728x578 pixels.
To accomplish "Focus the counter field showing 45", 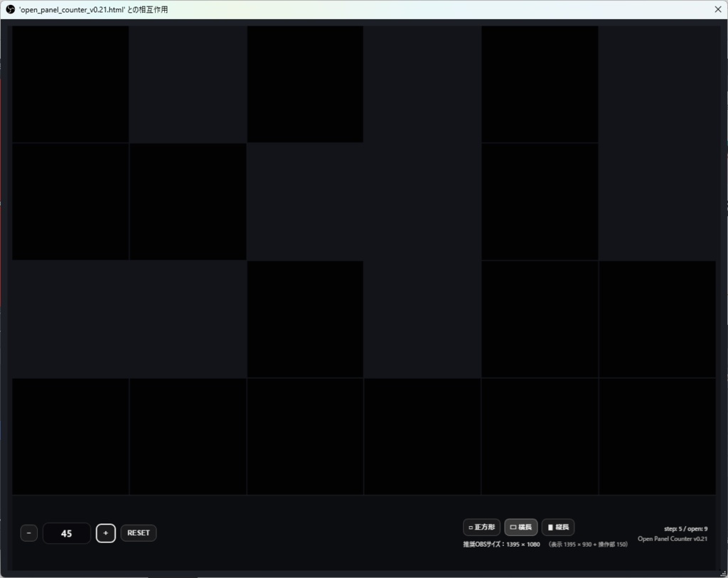I will click(x=66, y=533).
